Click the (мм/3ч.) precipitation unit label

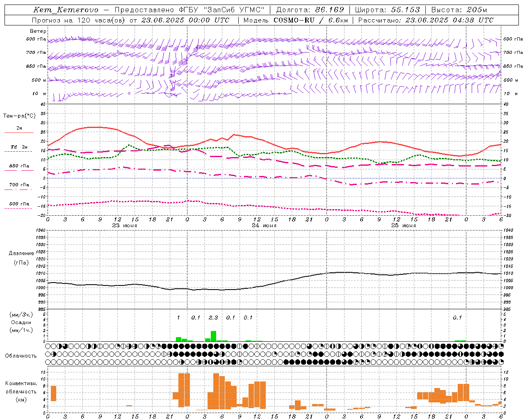tap(21, 315)
